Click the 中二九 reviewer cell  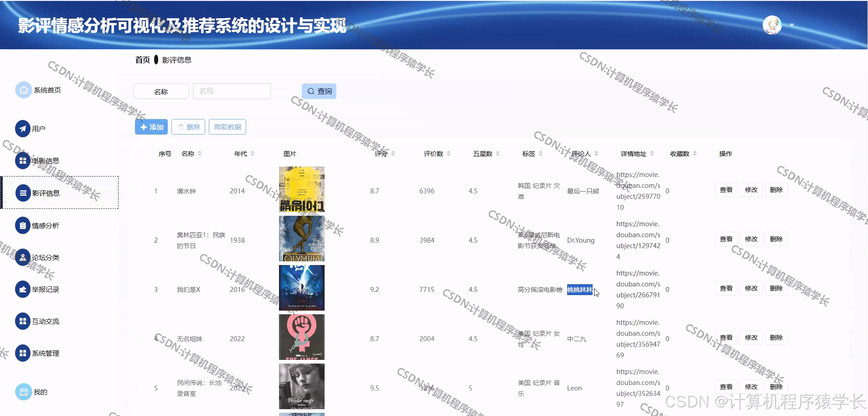[577, 339]
